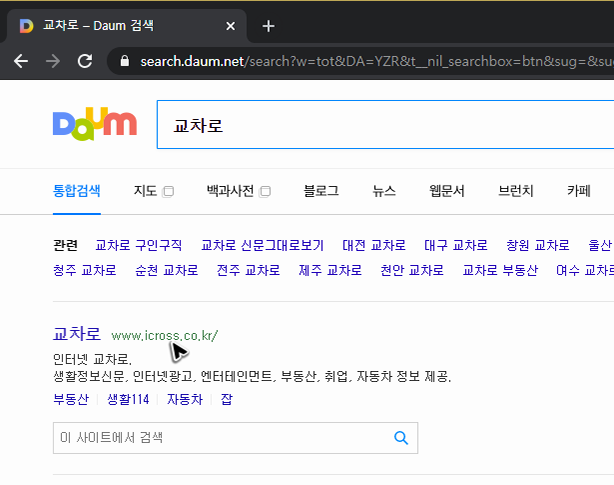Open the 블로그 tab
The width and height of the screenshot is (614, 485).
[x=321, y=191]
